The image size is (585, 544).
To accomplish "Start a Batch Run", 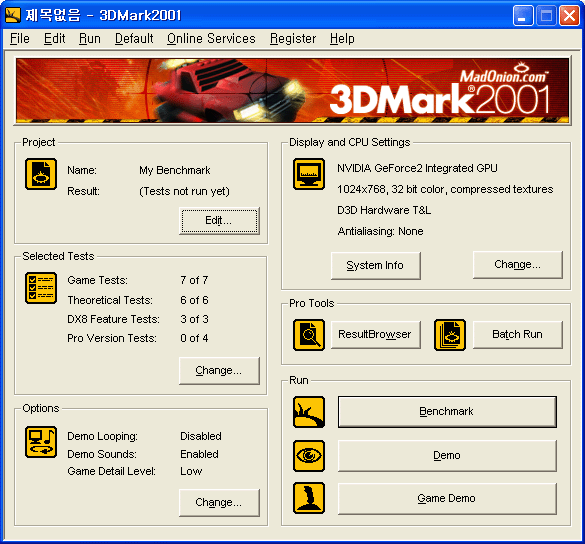I will tap(517, 335).
